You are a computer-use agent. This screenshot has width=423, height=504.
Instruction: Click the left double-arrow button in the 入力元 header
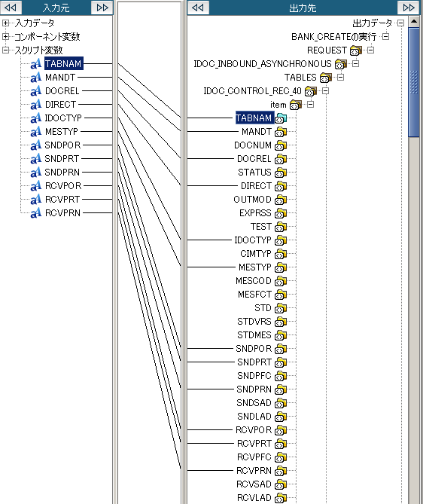point(11,8)
